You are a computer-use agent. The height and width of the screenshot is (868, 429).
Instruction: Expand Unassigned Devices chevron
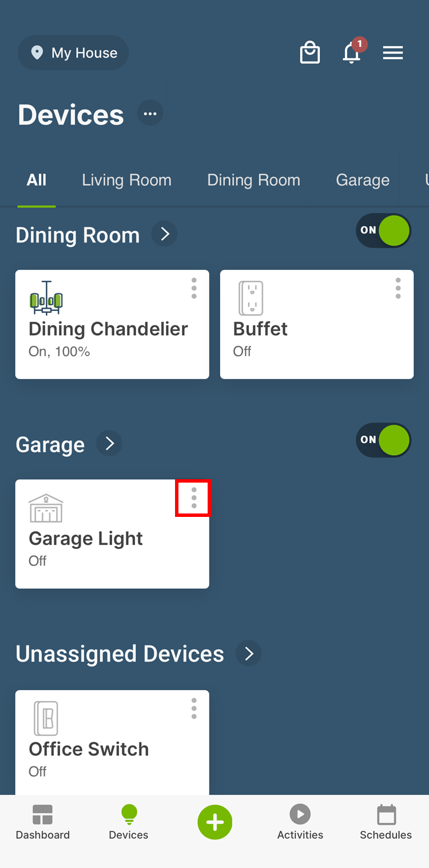[x=249, y=654]
